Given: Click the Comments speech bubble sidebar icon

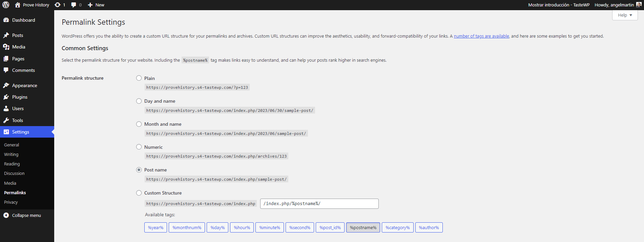Looking at the screenshot, I should pyautogui.click(x=6, y=70).
